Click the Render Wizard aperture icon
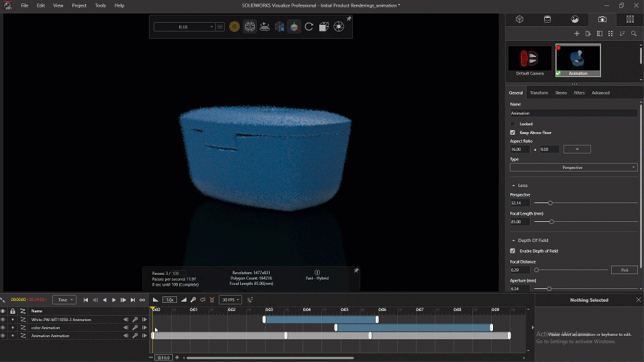 tap(339, 27)
